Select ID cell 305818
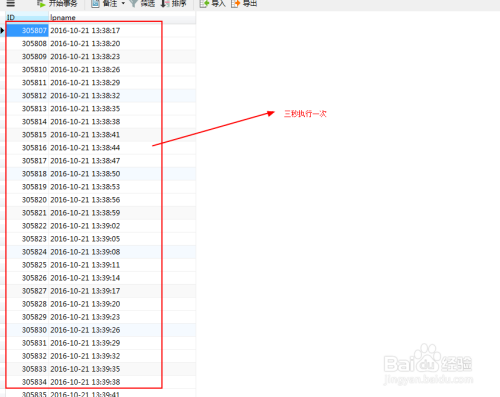This screenshot has width=500, height=397. coord(27,173)
